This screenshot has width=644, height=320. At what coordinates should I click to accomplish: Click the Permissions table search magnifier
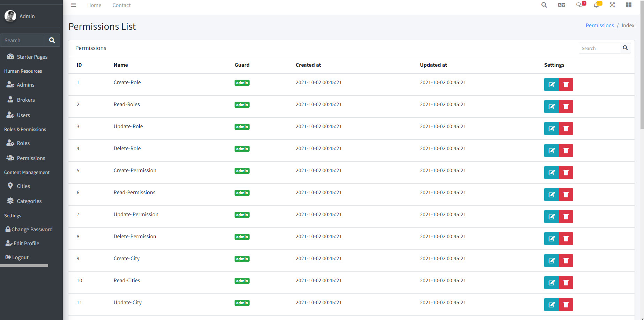coord(625,48)
